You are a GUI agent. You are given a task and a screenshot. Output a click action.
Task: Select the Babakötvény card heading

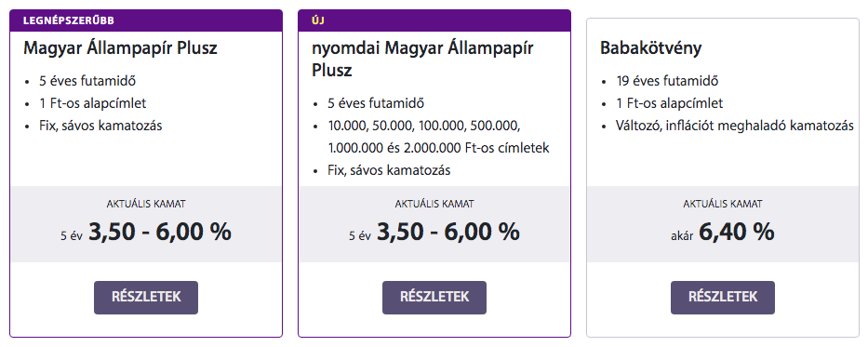point(650,48)
